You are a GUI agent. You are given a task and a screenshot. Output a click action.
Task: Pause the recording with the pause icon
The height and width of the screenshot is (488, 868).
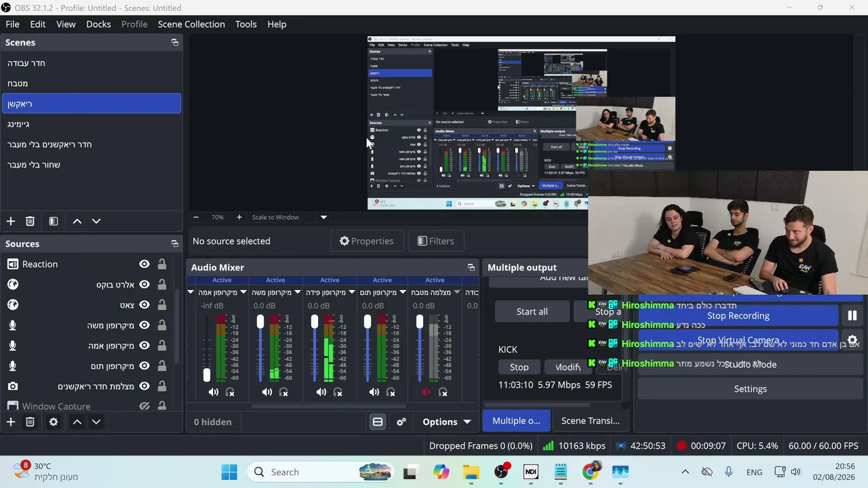852,316
